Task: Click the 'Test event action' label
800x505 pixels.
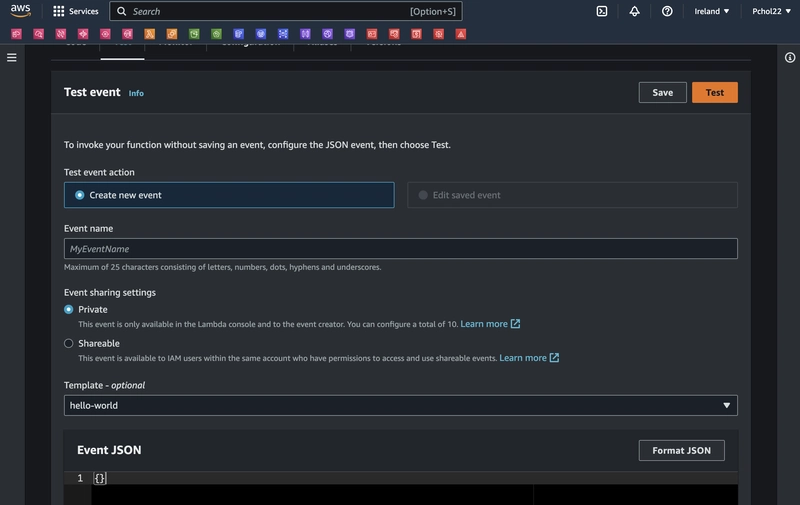Action: coord(99,172)
